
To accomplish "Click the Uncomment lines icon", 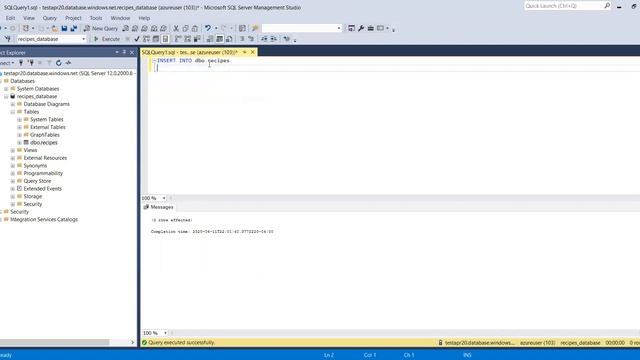I will tap(251, 39).
